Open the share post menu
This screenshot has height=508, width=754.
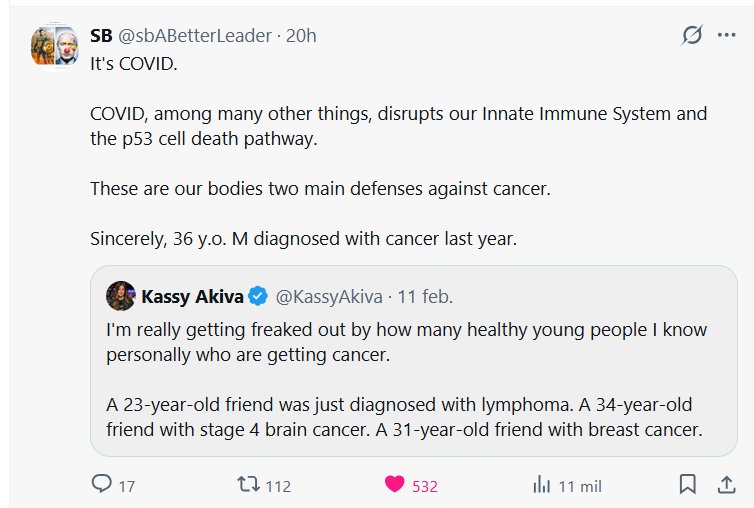pyautogui.click(x=726, y=485)
